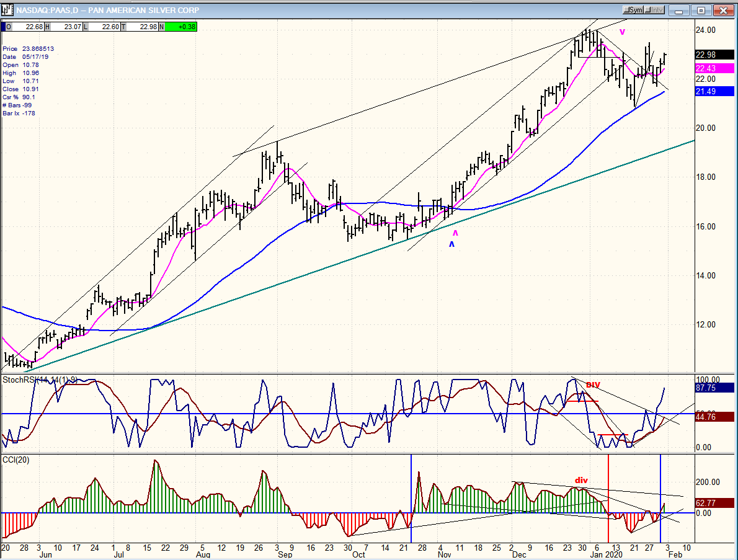Viewport: 738px width, 560px height.
Task: Click the CCI(20) indicator label
Action: (x=16, y=460)
